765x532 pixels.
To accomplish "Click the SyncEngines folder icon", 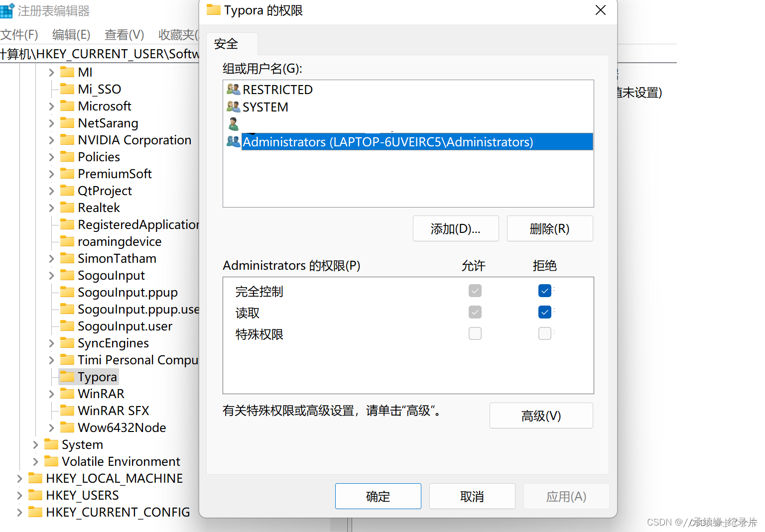I will [x=67, y=343].
